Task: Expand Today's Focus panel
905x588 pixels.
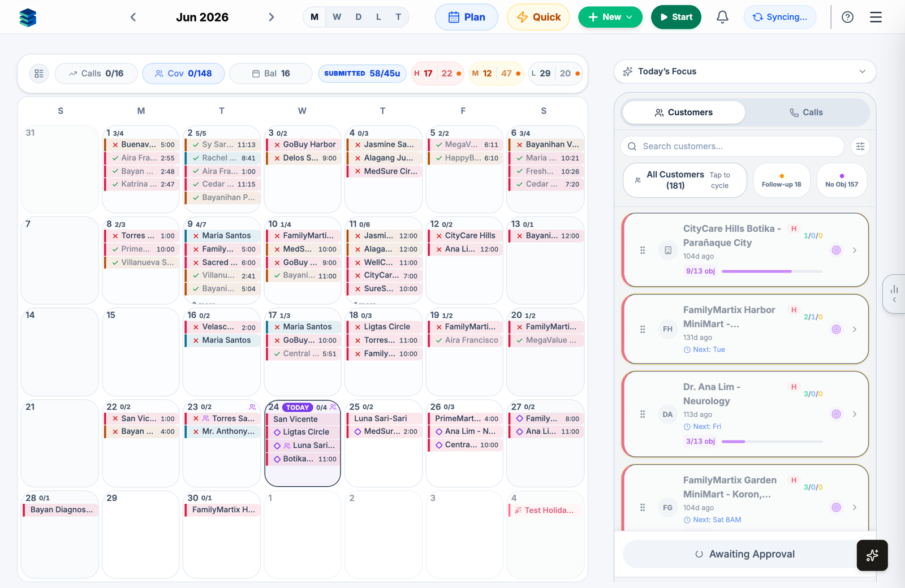Action: (x=745, y=72)
